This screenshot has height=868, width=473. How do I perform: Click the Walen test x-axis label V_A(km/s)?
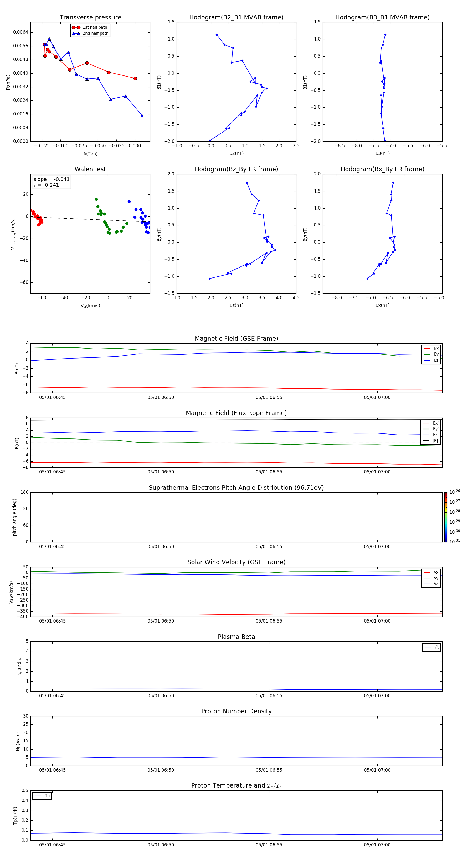click(90, 306)
